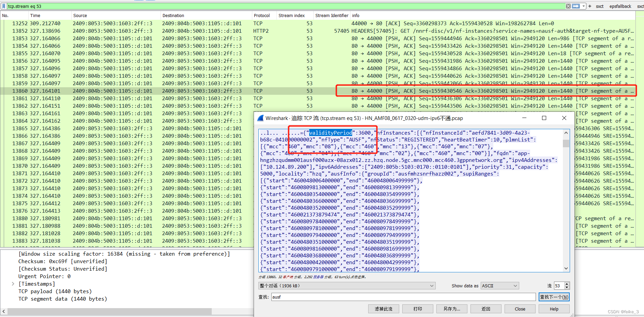644x317 pixels.
Task: Add a filter button with the plus icon
Action: tap(590, 6)
